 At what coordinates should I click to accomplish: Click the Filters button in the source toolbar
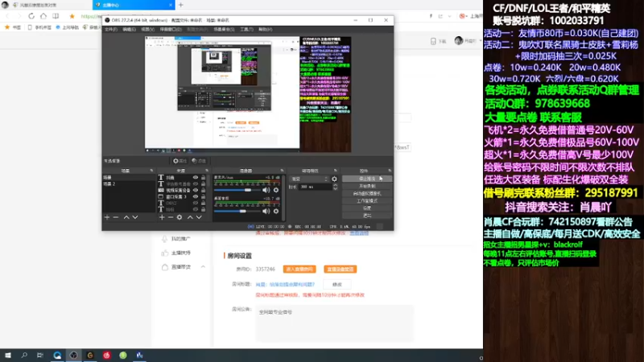199,161
